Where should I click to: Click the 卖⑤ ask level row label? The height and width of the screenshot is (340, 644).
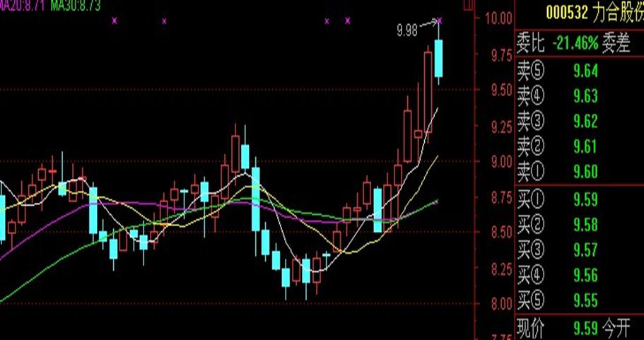click(530, 71)
